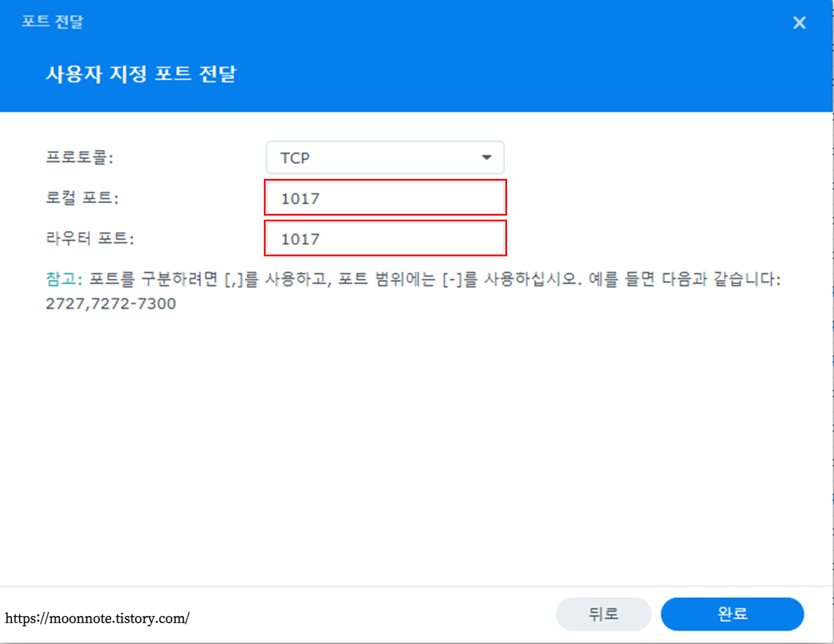Click example text 2727,7272-7300
Screen dimensions: 834x644
click(x=111, y=303)
